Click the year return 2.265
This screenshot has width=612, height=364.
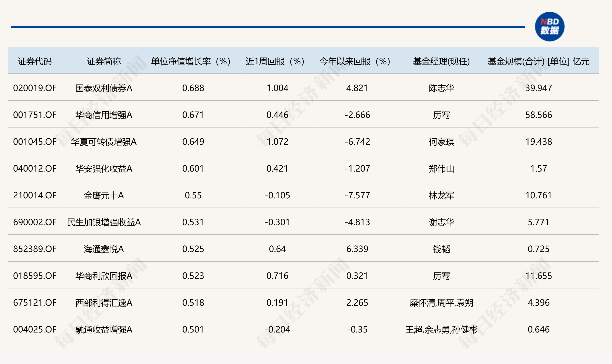click(357, 302)
